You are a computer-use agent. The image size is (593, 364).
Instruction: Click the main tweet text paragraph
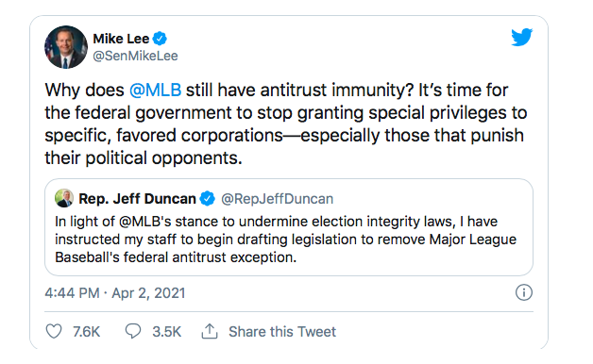coord(286,124)
